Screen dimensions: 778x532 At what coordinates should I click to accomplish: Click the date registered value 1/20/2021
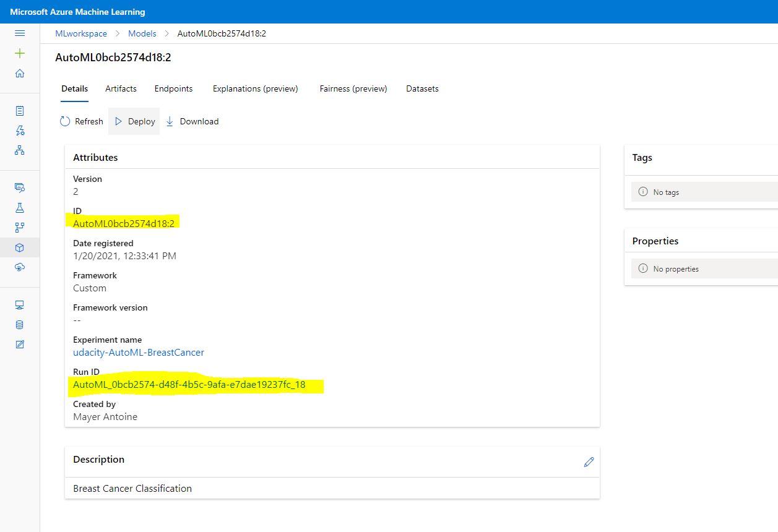124,256
